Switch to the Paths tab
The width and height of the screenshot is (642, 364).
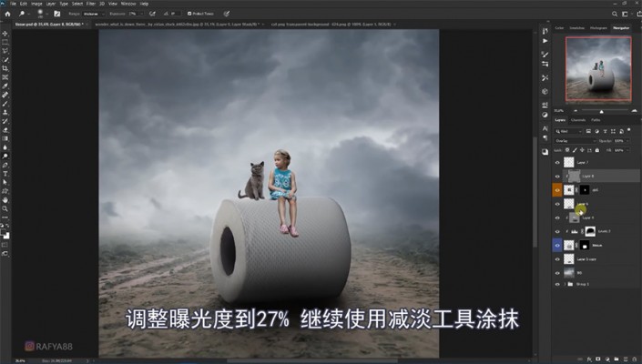596,120
